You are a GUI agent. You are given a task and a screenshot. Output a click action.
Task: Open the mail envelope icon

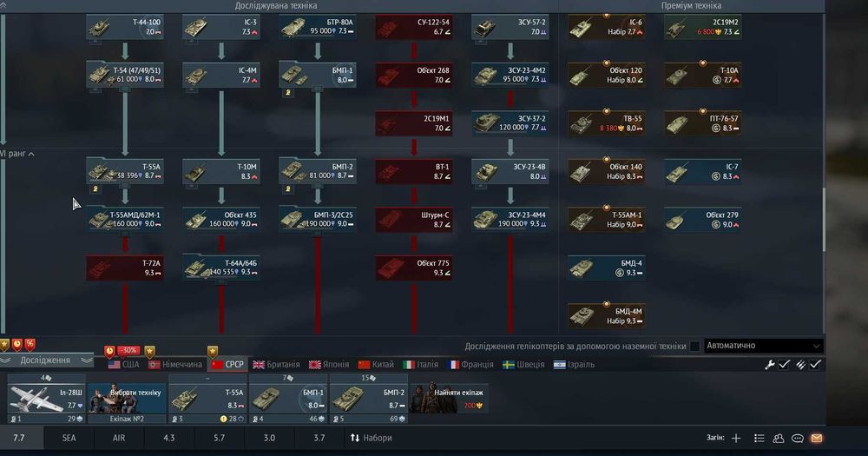pos(817,438)
